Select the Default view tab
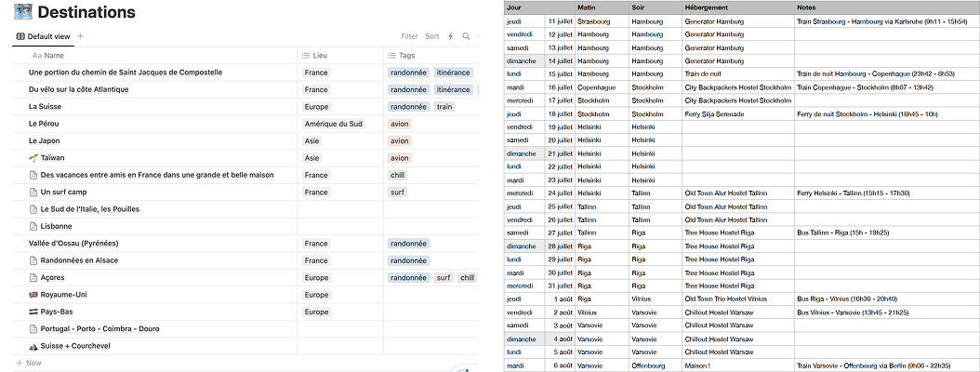The width and height of the screenshot is (980, 372). coord(43,36)
